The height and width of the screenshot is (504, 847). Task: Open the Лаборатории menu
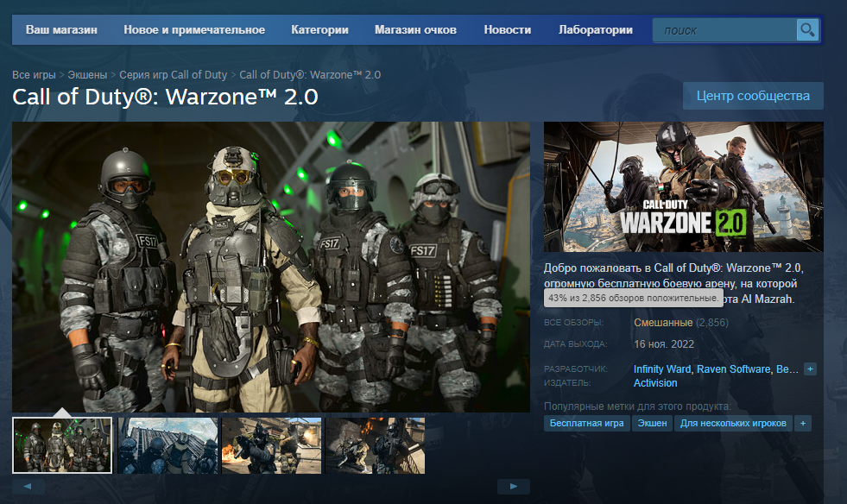595,29
